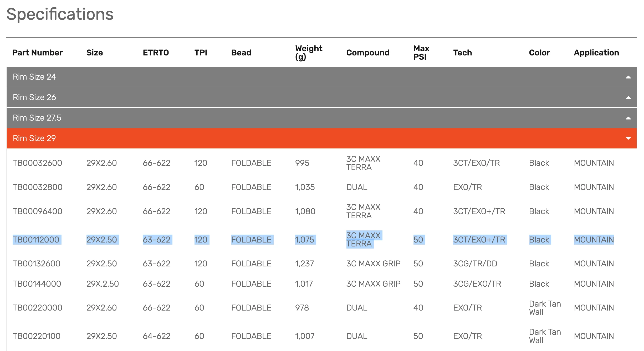
Task: Expand the Rim Size 24 section
Action: tap(34, 77)
